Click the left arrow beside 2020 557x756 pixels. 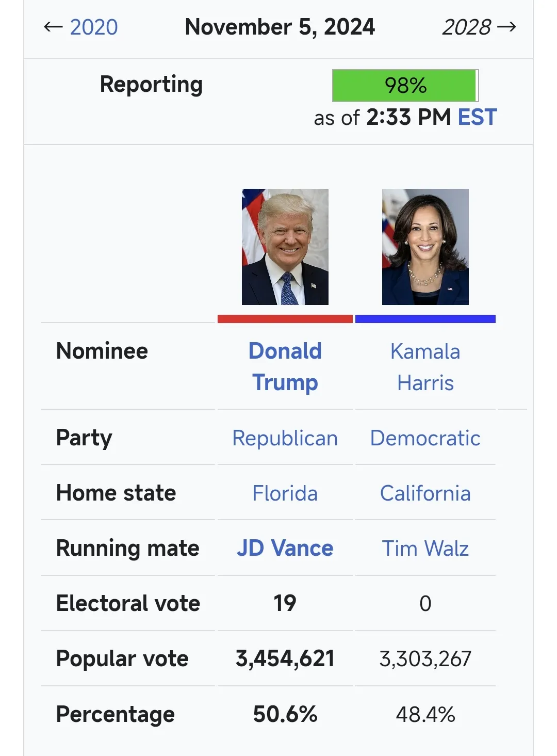coord(53,27)
